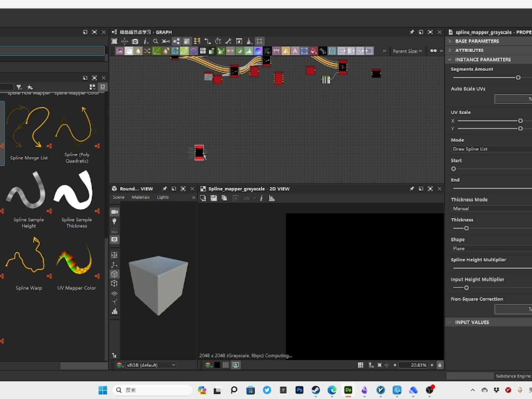Viewport: 532px width, 399px height.
Task: Open the Thickness Mode dropdown set to Manual
Action: (491, 208)
